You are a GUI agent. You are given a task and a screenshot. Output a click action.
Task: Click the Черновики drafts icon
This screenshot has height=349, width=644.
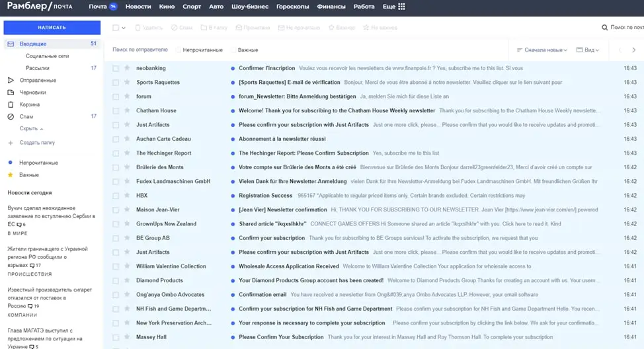pyautogui.click(x=11, y=93)
